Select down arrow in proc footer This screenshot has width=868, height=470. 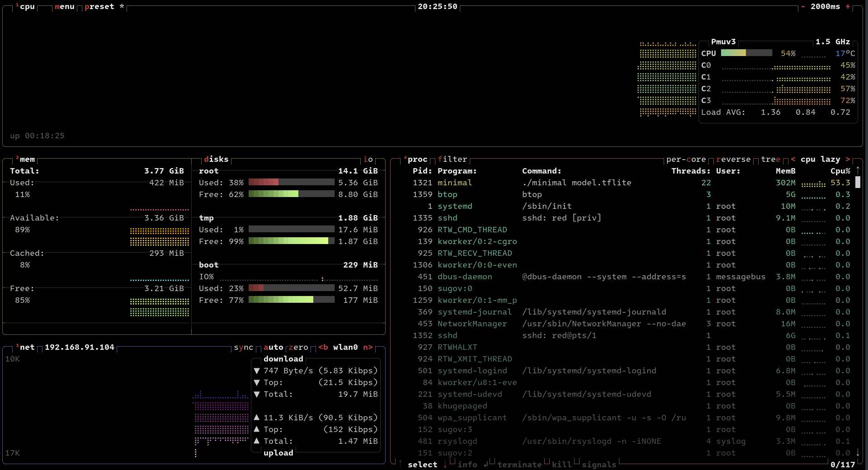445,464
